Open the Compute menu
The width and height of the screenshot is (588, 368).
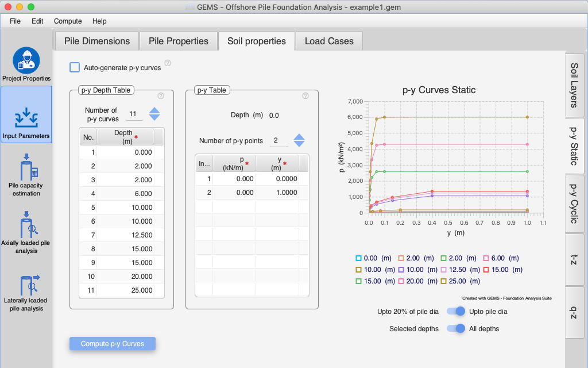point(68,21)
